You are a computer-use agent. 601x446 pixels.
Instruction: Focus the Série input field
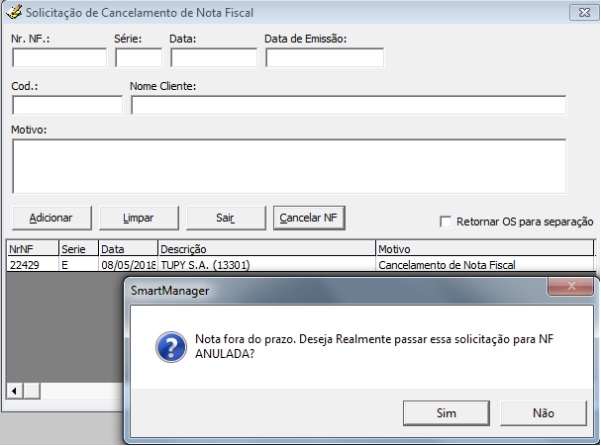pyautogui.click(x=138, y=57)
